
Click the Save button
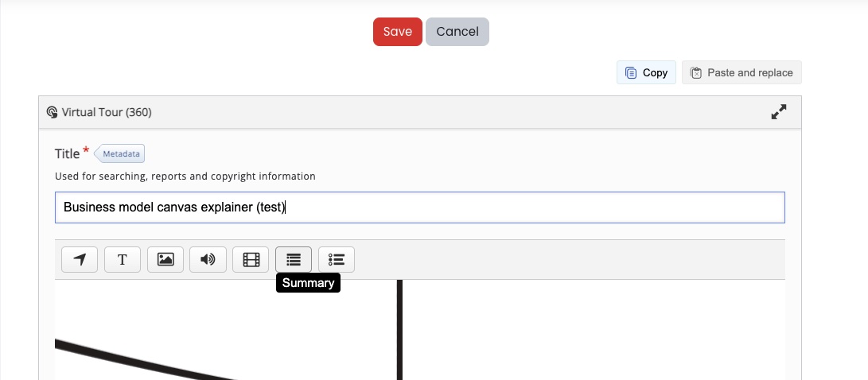point(398,32)
